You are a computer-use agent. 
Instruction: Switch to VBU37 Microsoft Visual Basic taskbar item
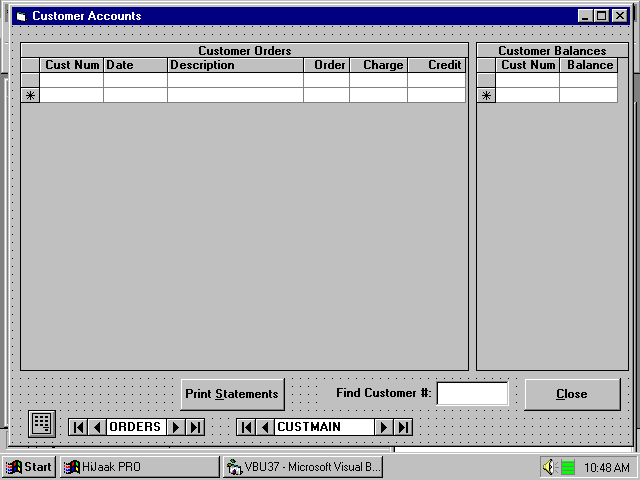click(302, 467)
